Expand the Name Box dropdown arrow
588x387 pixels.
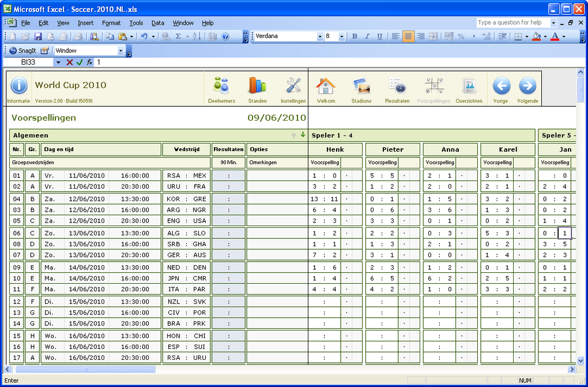[x=58, y=62]
